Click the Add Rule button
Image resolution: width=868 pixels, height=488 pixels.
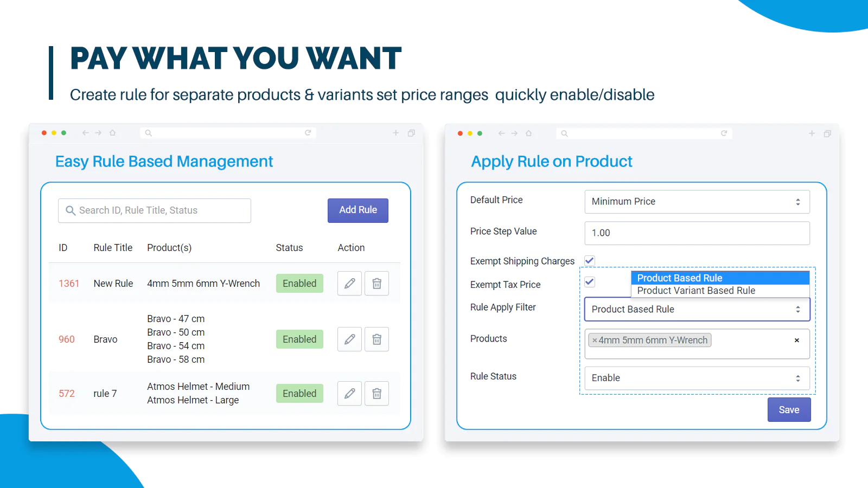click(x=358, y=210)
